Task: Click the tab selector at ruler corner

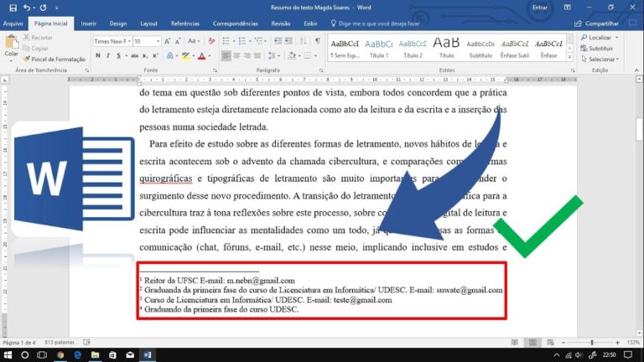Action: pos(4,80)
